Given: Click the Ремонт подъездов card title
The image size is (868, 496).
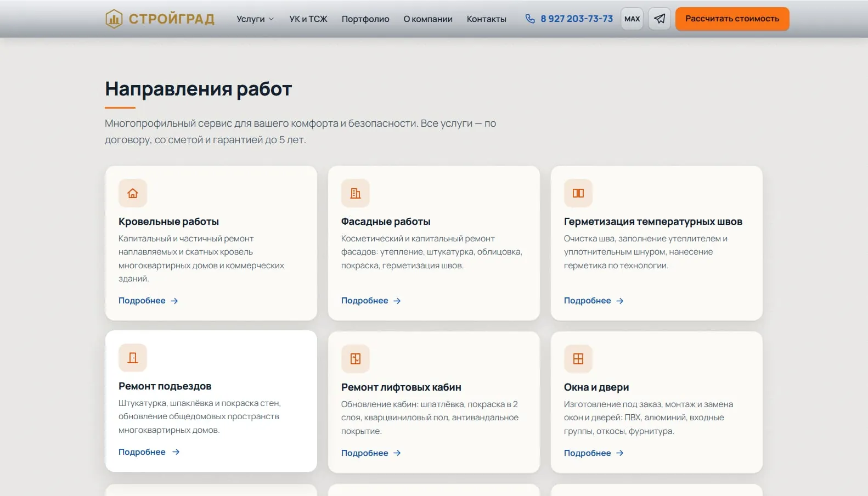Looking at the screenshot, I should pyautogui.click(x=165, y=386).
